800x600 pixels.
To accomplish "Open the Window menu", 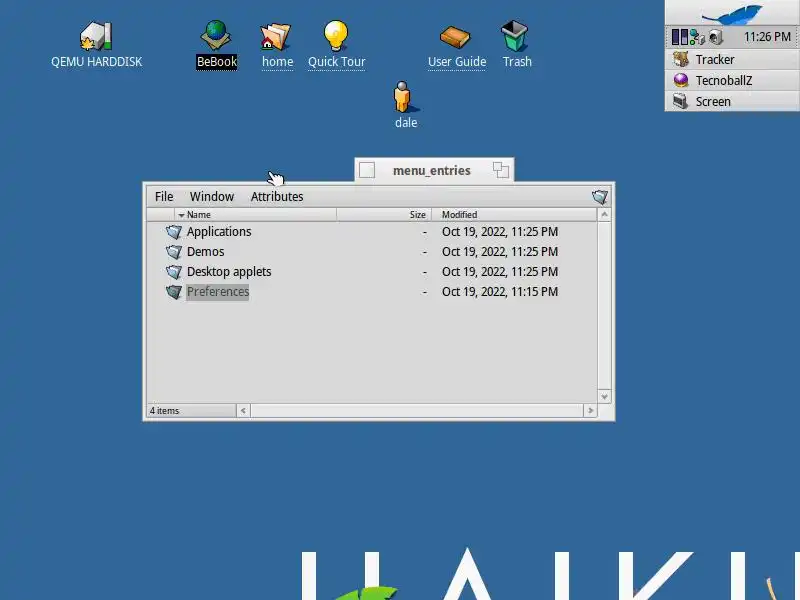I will click(x=212, y=196).
